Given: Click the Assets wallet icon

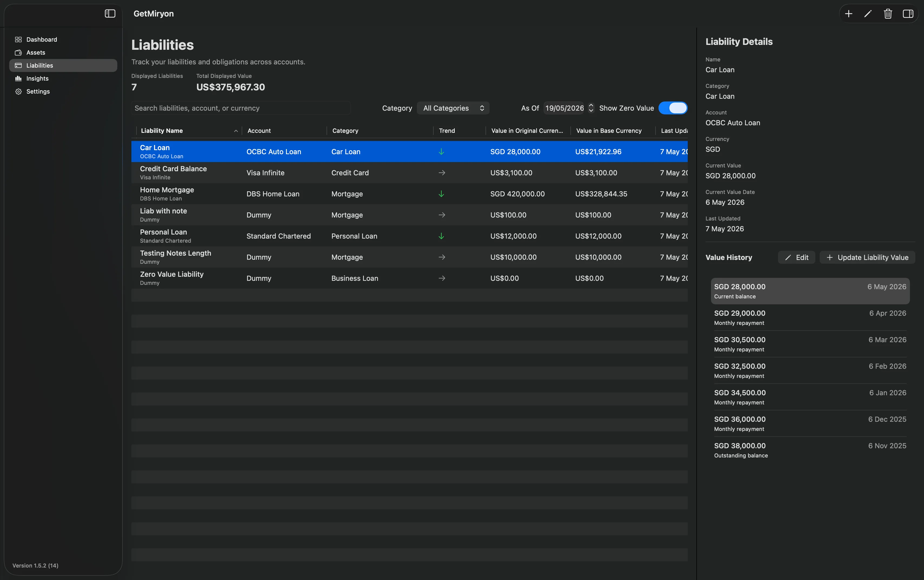Looking at the screenshot, I should tap(18, 52).
